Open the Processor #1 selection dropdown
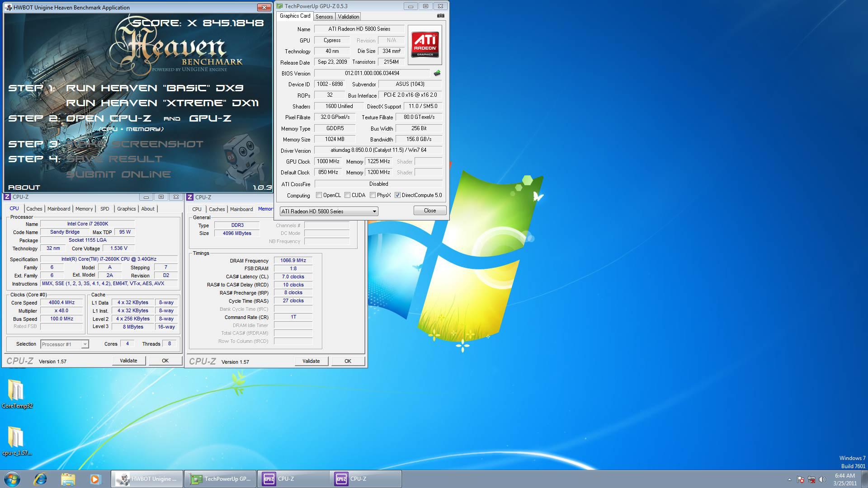 (65, 344)
